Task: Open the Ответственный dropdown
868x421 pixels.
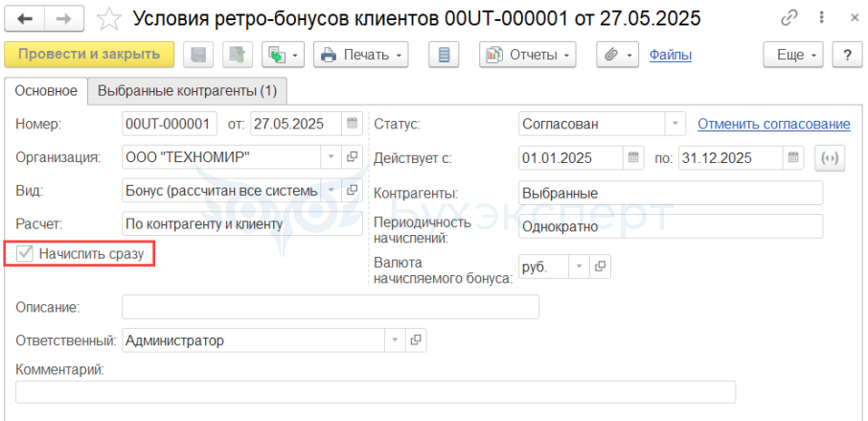Action: pos(395,340)
